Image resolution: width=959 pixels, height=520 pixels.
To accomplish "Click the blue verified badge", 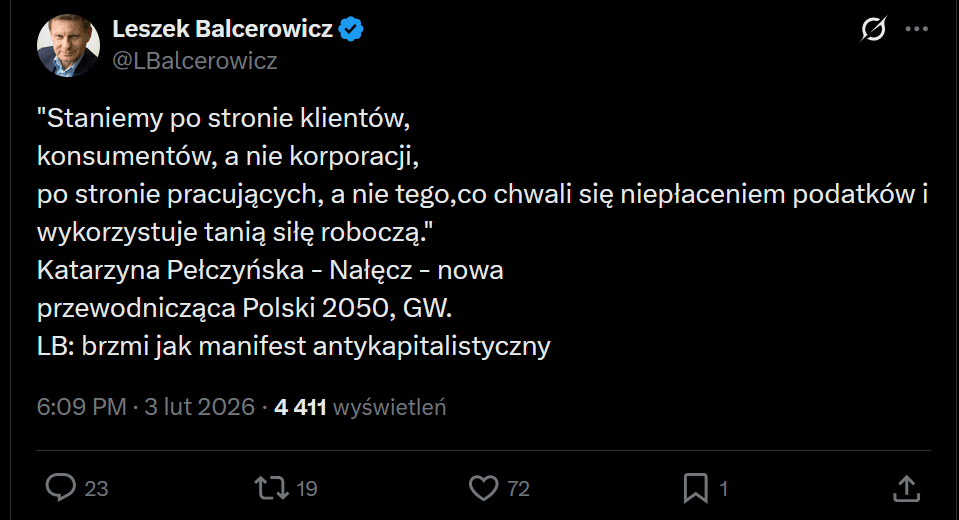I will (x=350, y=30).
